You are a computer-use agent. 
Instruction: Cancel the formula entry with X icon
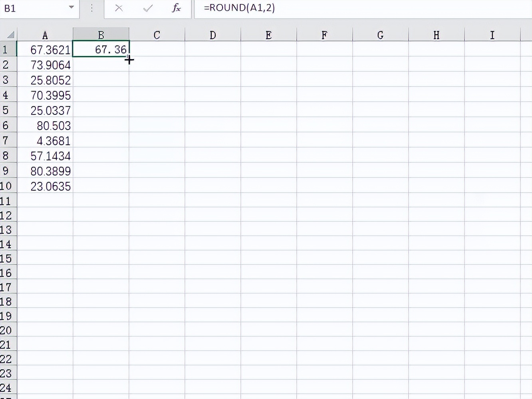pyautogui.click(x=119, y=8)
